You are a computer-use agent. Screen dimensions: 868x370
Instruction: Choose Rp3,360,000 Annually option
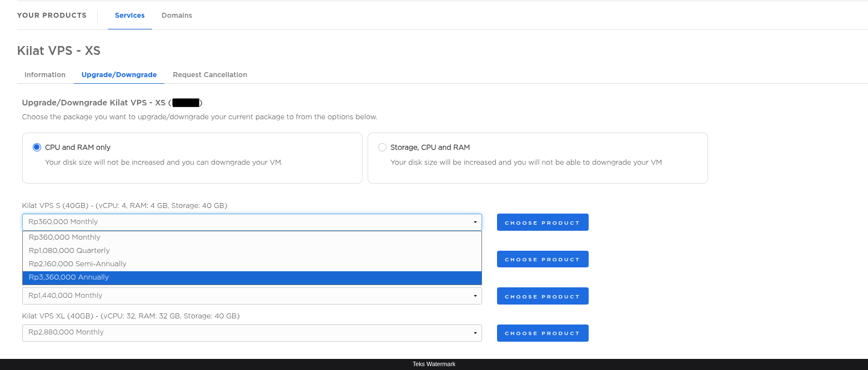coord(252,277)
